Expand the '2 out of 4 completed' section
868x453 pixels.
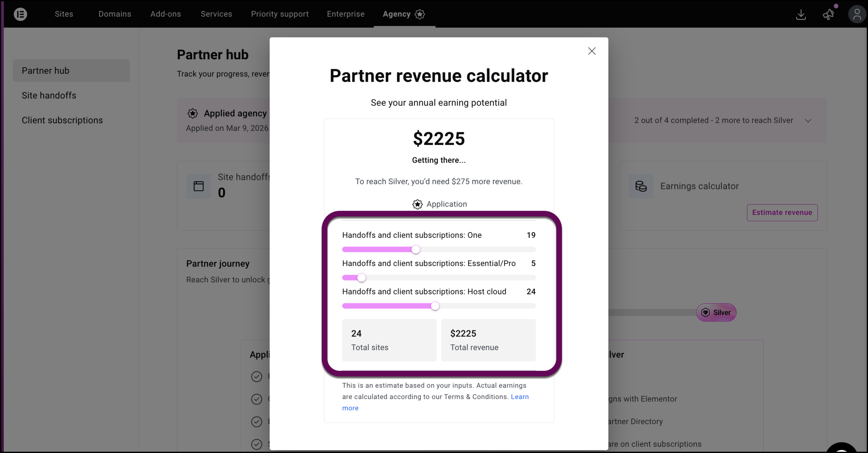point(808,120)
